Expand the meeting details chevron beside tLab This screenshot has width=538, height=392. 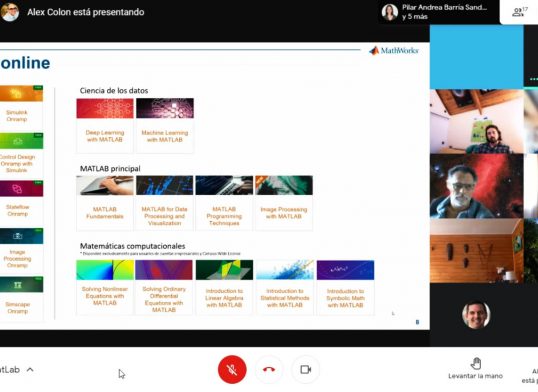click(30, 370)
